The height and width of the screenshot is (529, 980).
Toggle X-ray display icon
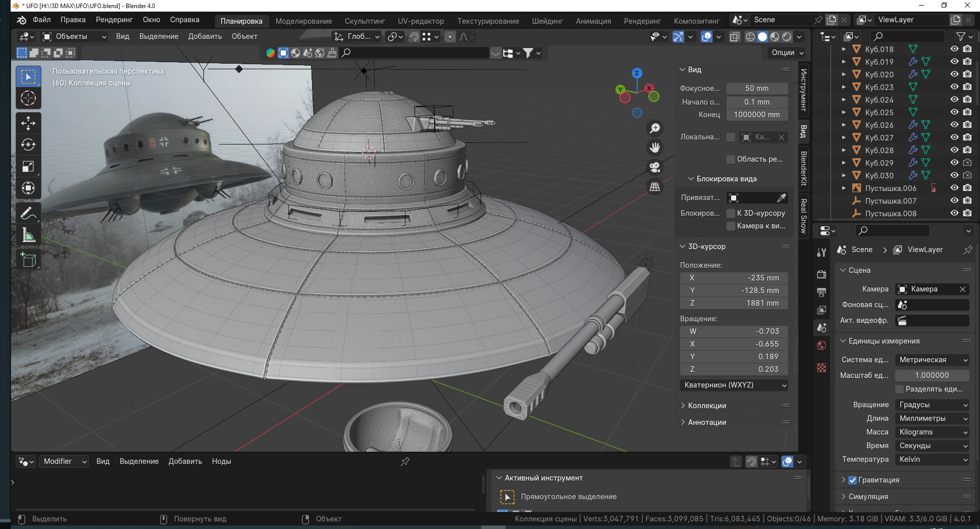735,37
